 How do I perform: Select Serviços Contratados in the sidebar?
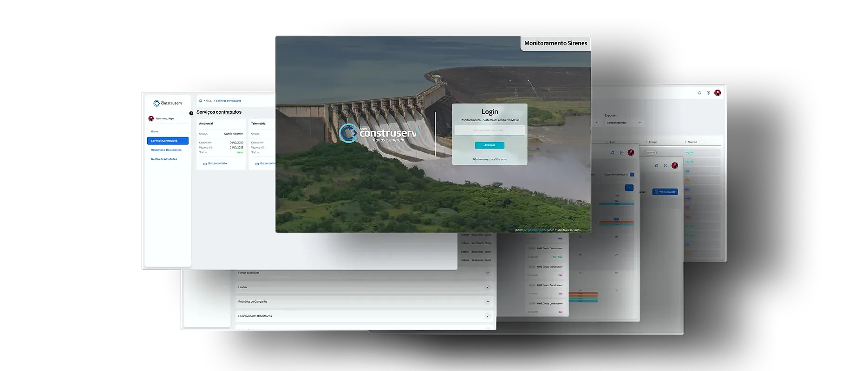pos(168,141)
